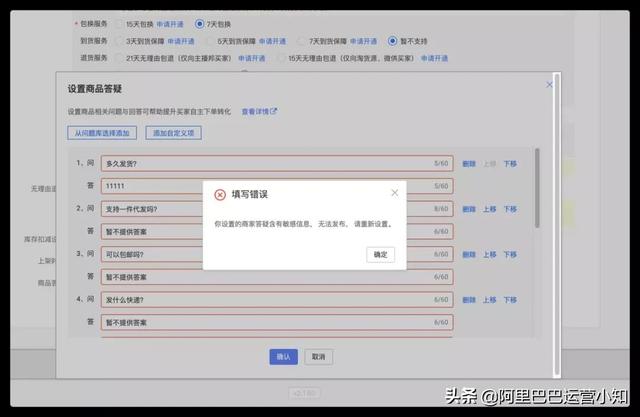Select the 暂不支持 radio option
Viewport: 640px width, 417px height.
tap(392, 41)
